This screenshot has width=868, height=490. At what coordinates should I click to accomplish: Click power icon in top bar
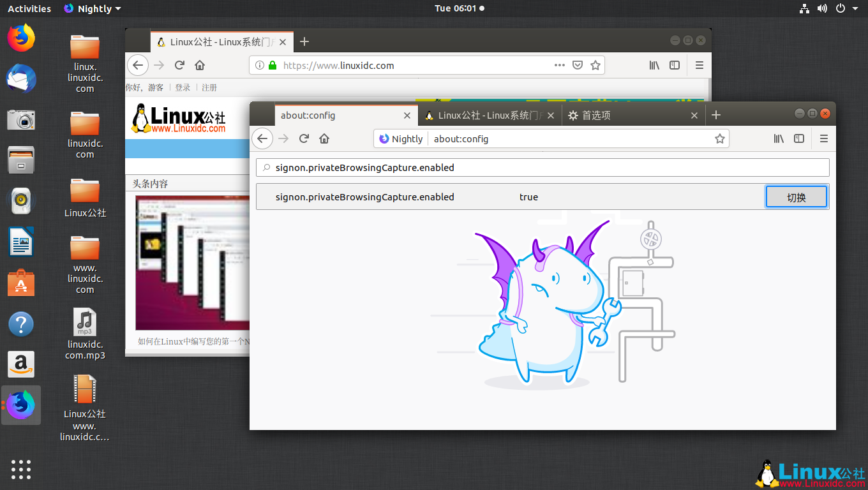840,8
